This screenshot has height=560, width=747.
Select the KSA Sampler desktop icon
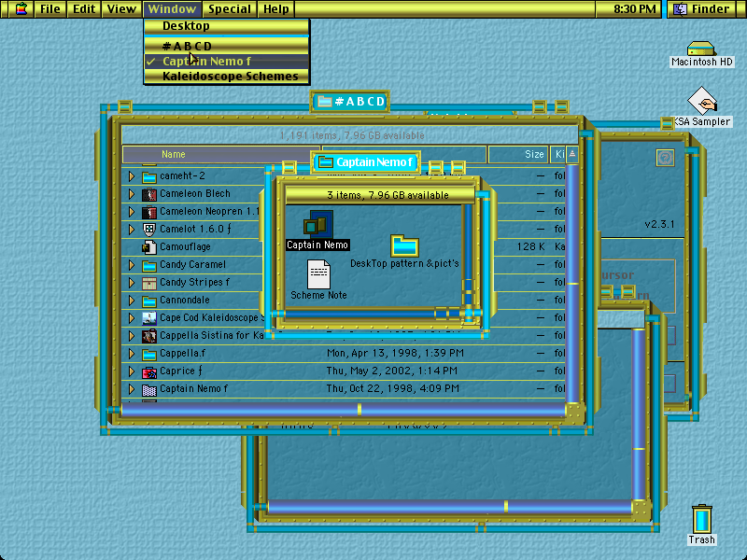click(x=702, y=101)
